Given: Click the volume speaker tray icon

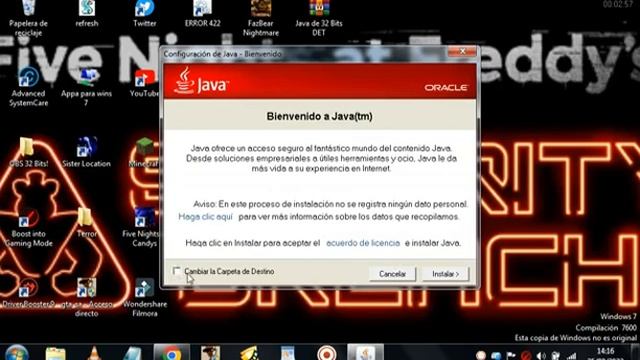Looking at the screenshot, I should point(541,356).
